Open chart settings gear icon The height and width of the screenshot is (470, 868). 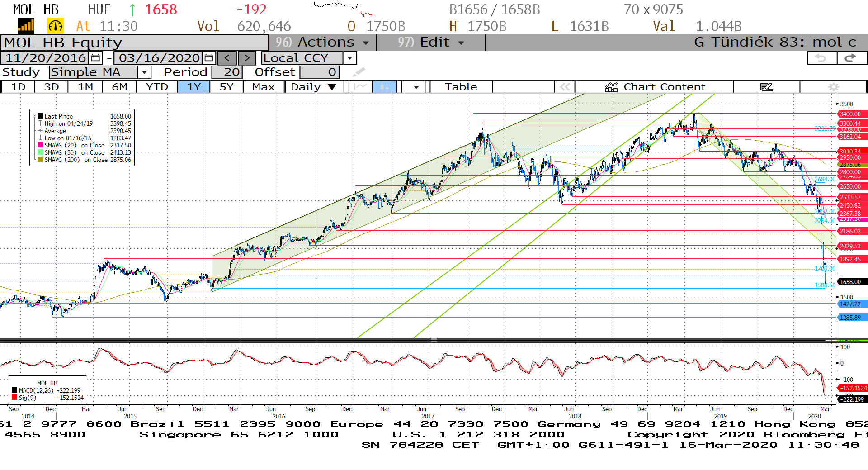pos(834,87)
